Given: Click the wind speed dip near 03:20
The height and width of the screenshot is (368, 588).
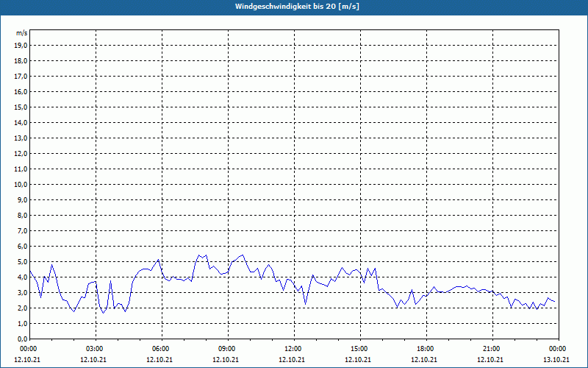Looking at the screenshot, I should tap(104, 313).
